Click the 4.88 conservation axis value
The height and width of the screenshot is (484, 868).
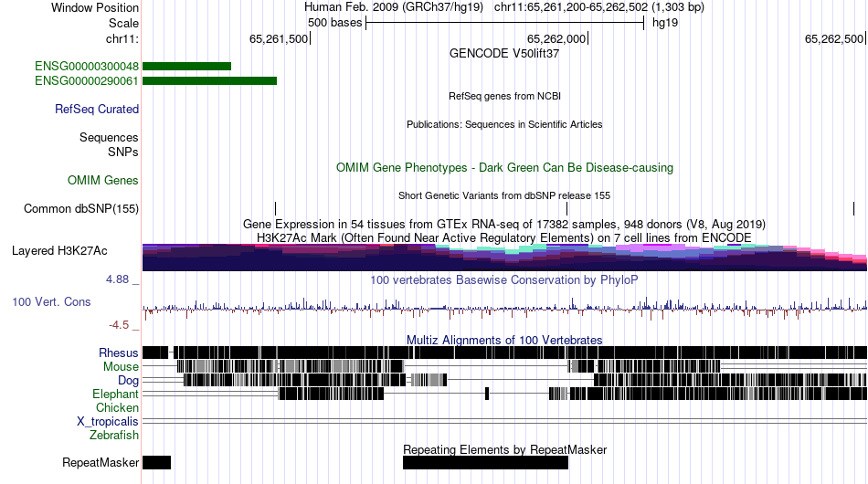117,279
